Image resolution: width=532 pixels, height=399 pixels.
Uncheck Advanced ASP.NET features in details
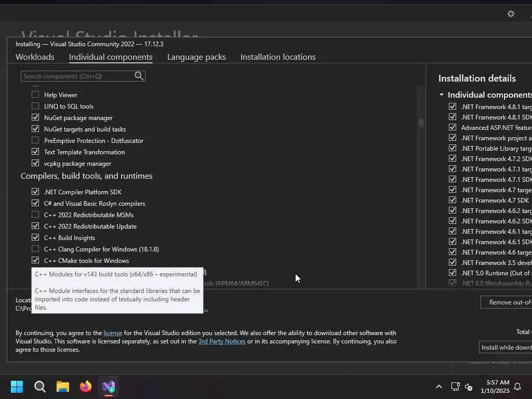click(453, 127)
